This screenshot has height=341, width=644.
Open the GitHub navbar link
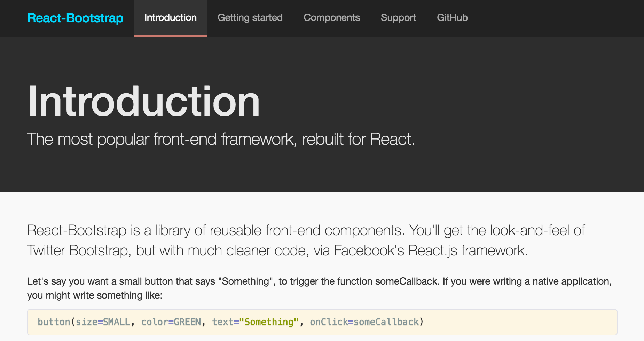[x=452, y=18]
